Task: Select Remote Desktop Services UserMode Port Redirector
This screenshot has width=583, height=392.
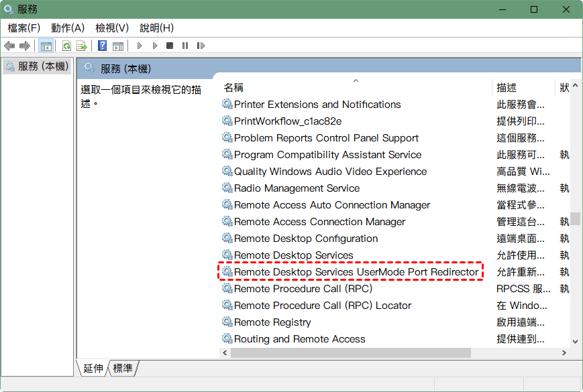Action: pos(356,272)
